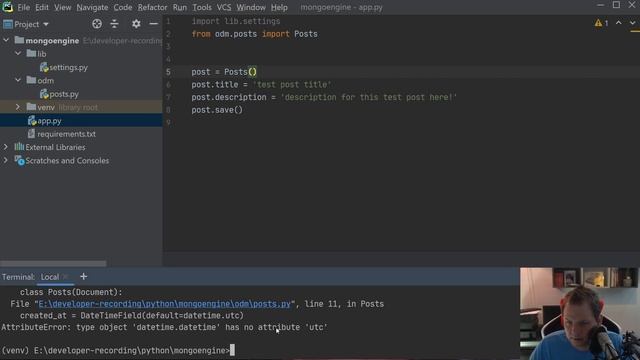Hide the Project tool window
Image resolution: width=640 pixels, height=360 pixels.
(x=153, y=24)
